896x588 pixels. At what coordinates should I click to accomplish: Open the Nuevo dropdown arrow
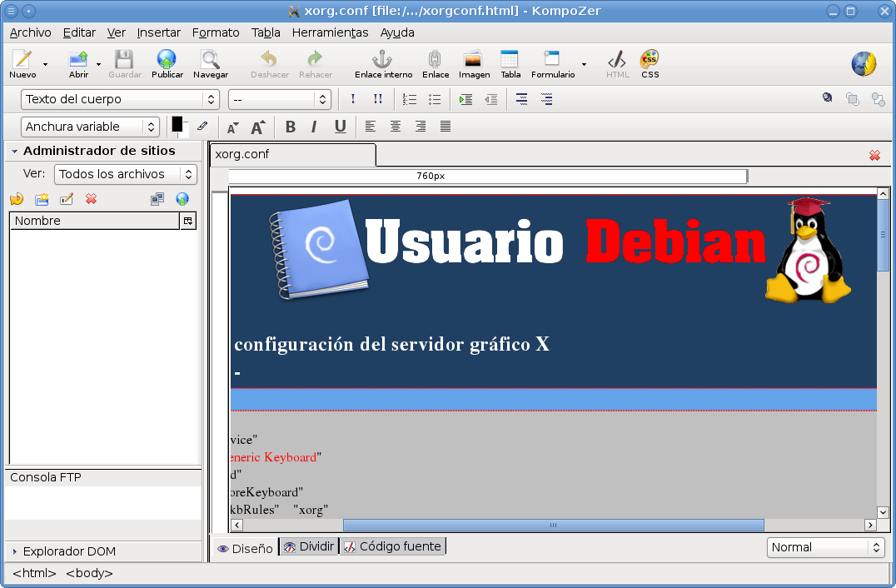click(x=46, y=64)
